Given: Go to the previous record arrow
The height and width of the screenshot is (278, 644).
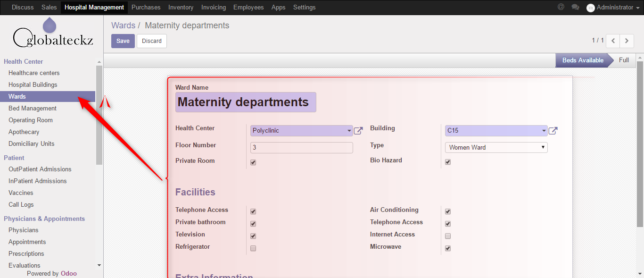Looking at the screenshot, I should pyautogui.click(x=613, y=41).
